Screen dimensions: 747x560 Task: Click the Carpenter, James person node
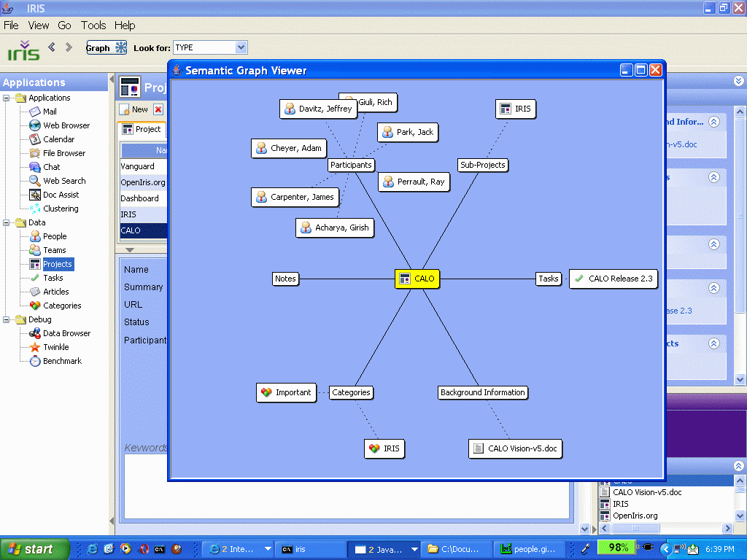pos(295,197)
